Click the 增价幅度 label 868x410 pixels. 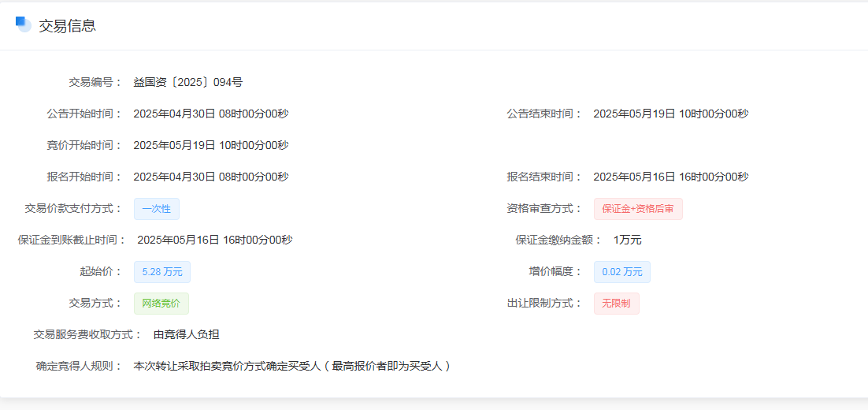pos(556,272)
